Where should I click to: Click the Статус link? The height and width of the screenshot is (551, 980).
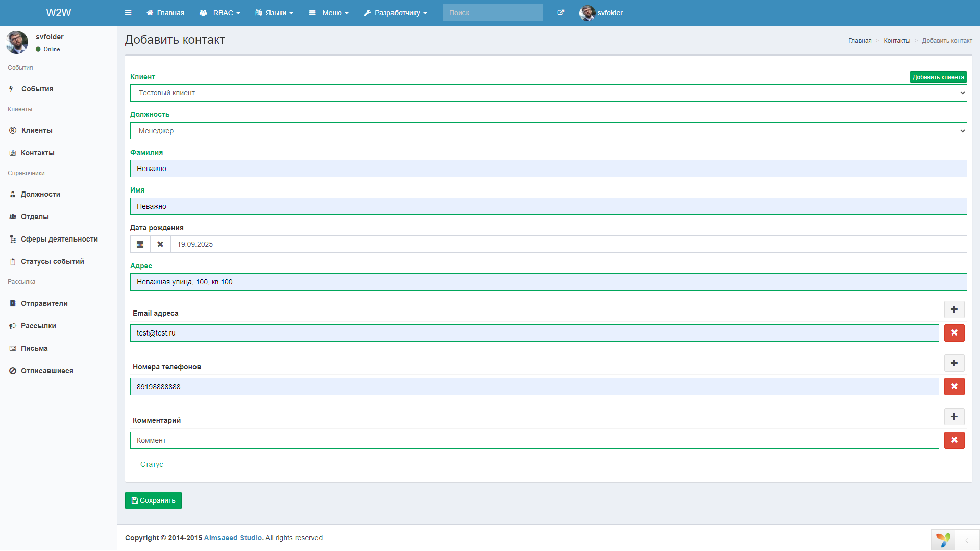coord(152,464)
